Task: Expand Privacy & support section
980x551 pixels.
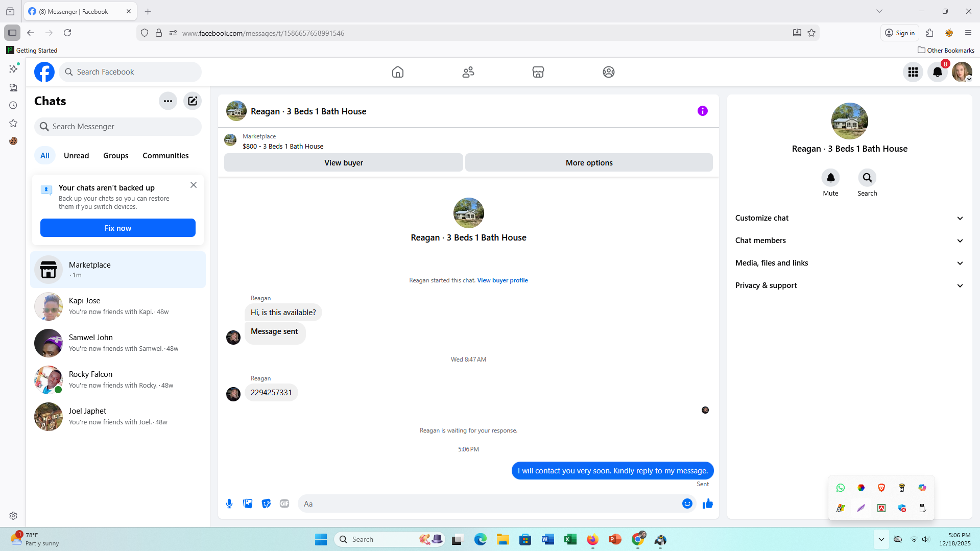Action: 850,285
